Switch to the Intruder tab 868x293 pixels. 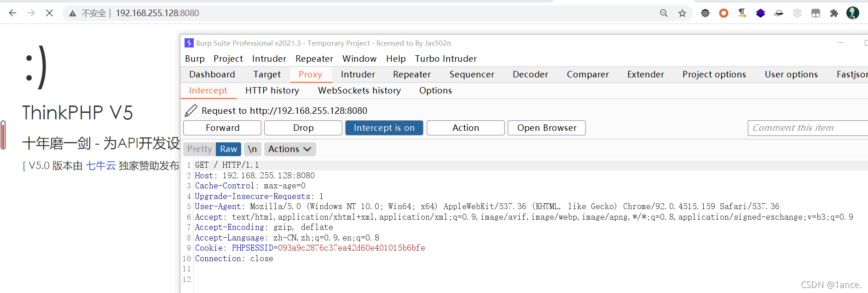pyautogui.click(x=358, y=74)
